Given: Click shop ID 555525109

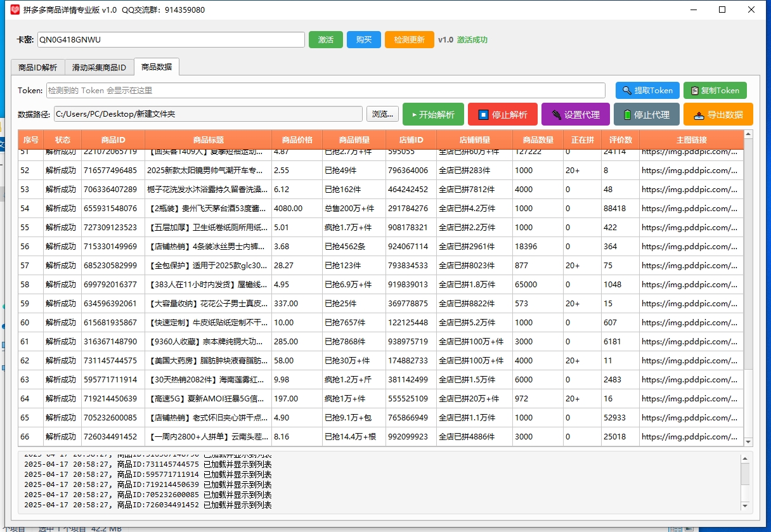Looking at the screenshot, I should pyautogui.click(x=411, y=399).
